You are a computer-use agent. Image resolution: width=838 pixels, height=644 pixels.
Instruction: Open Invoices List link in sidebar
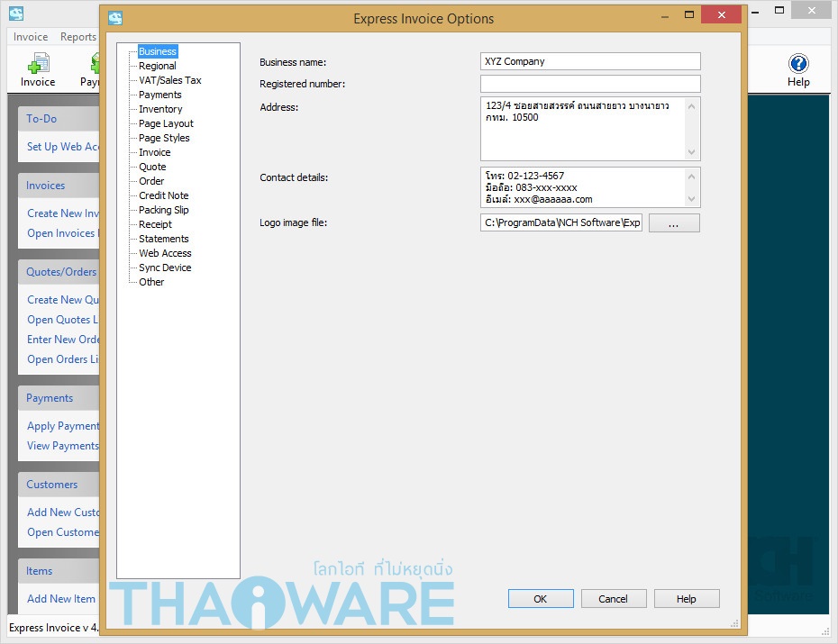coord(63,233)
